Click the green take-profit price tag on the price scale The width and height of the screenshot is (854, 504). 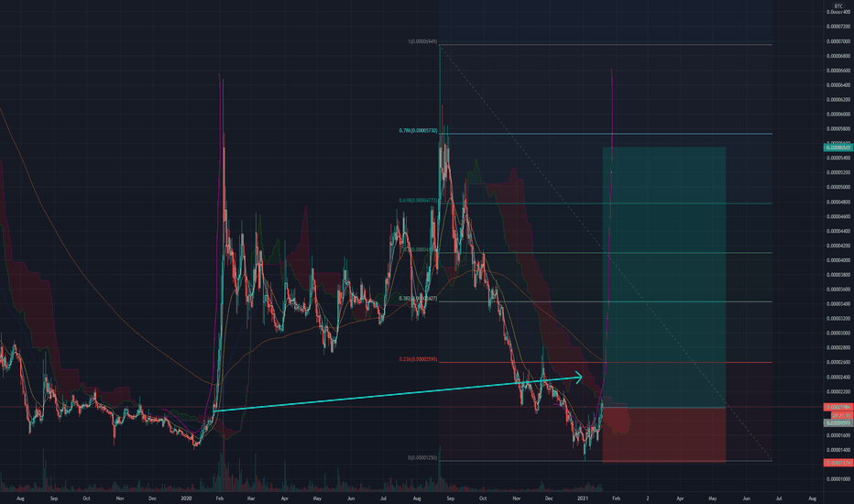click(x=838, y=148)
